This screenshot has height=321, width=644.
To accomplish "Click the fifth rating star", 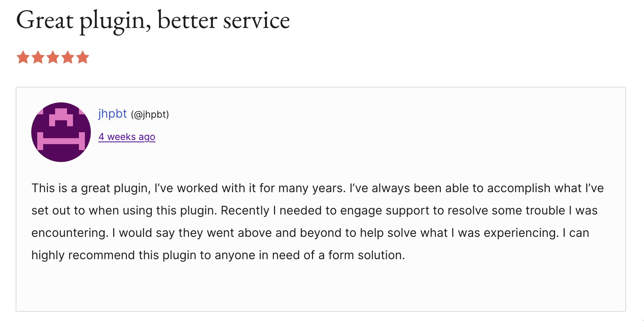I will pyautogui.click(x=83, y=57).
